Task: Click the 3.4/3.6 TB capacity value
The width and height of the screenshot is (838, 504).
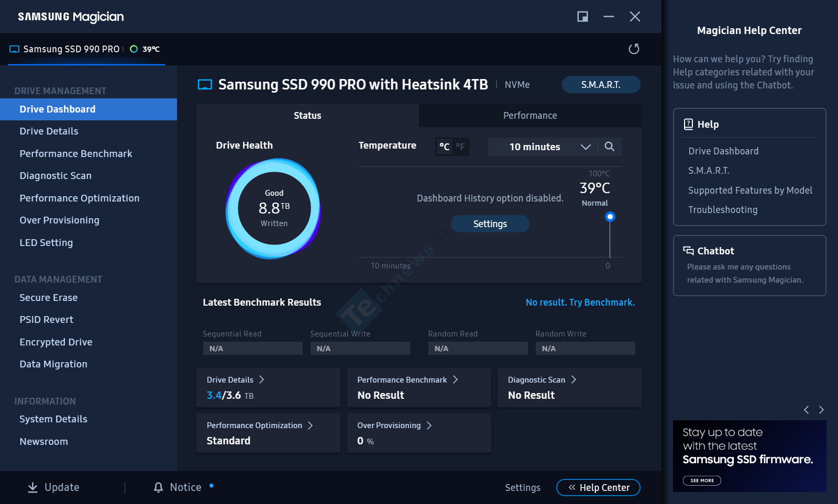Action: coord(230,396)
